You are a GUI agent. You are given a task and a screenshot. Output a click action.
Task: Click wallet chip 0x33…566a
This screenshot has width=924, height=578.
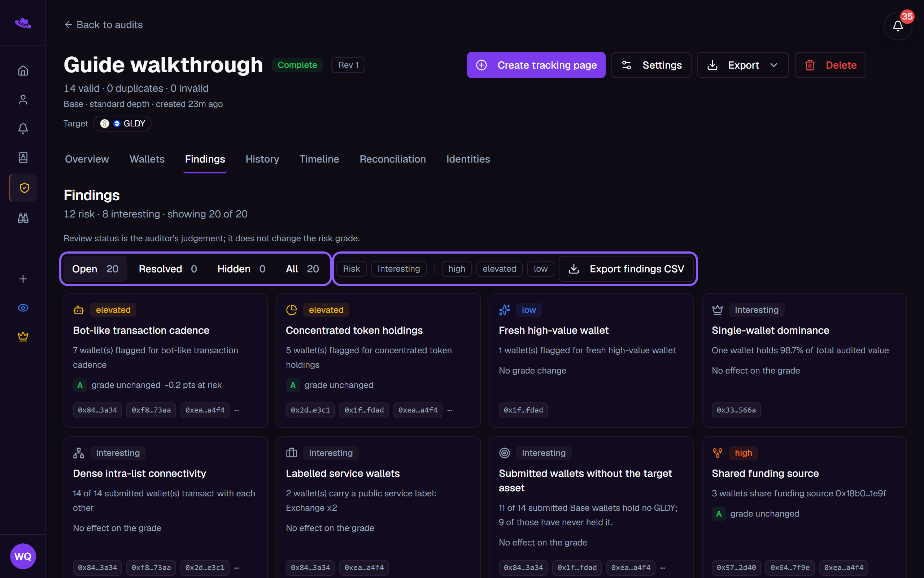click(736, 410)
